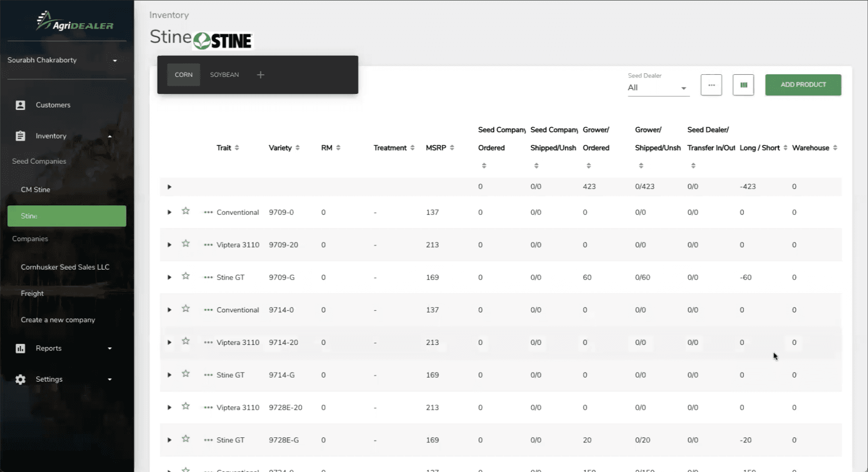Select the CORN tab
Viewport: 868px width, 472px height.
pyautogui.click(x=183, y=74)
